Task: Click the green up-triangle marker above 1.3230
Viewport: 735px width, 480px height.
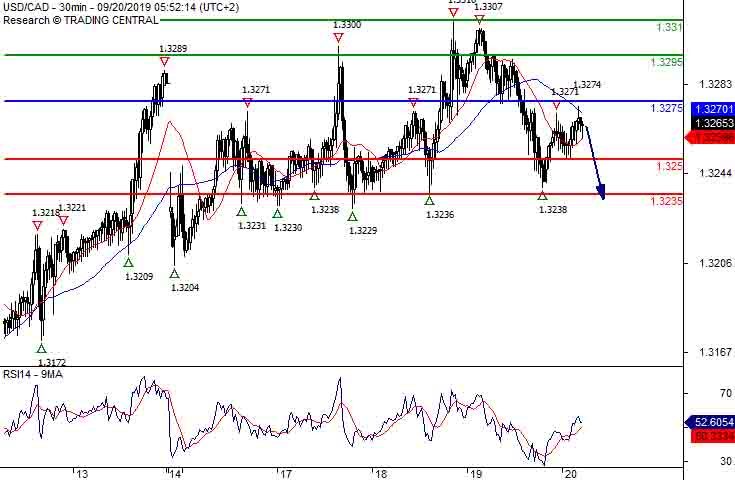Action: click(x=278, y=213)
